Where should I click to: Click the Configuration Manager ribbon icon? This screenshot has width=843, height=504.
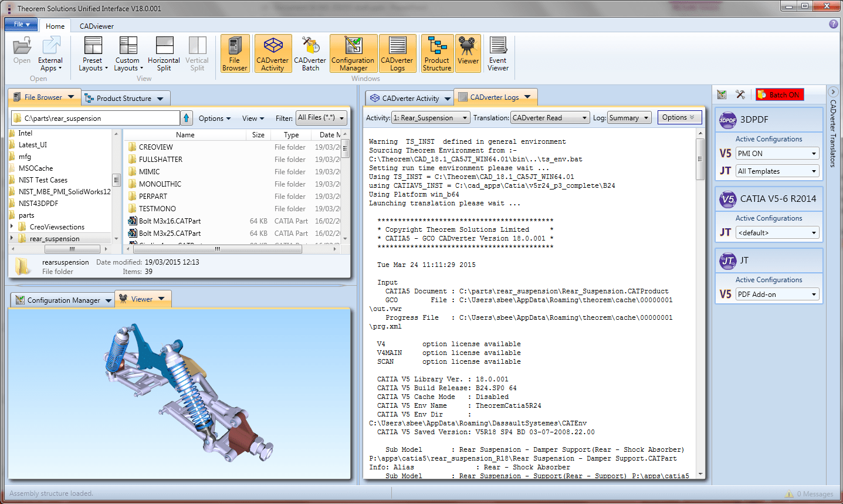pyautogui.click(x=353, y=53)
